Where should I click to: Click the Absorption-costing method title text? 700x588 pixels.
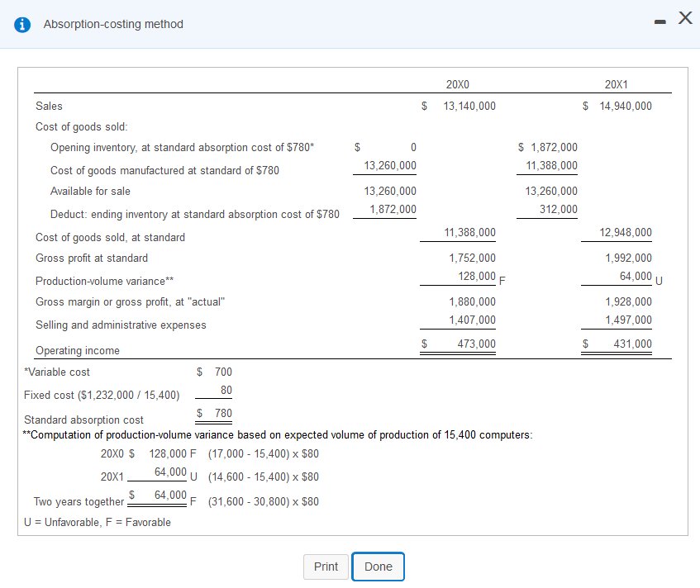click(x=113, y=24)
